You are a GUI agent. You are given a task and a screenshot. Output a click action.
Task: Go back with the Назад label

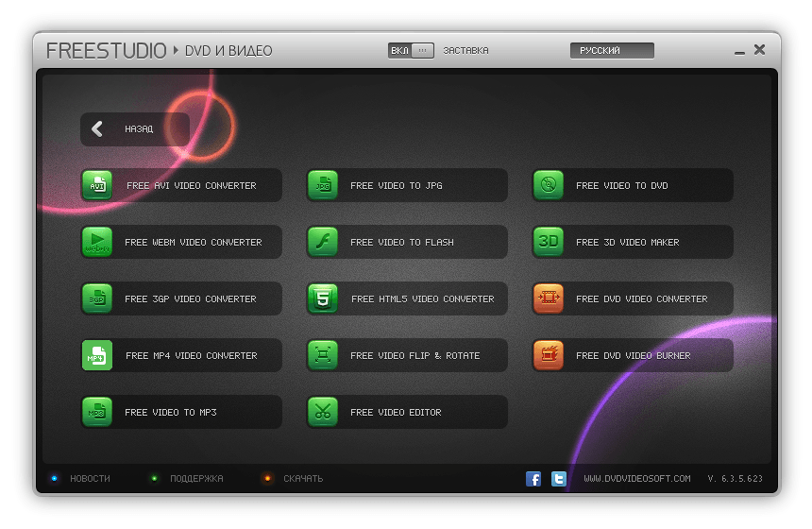[x=139, y=129]
